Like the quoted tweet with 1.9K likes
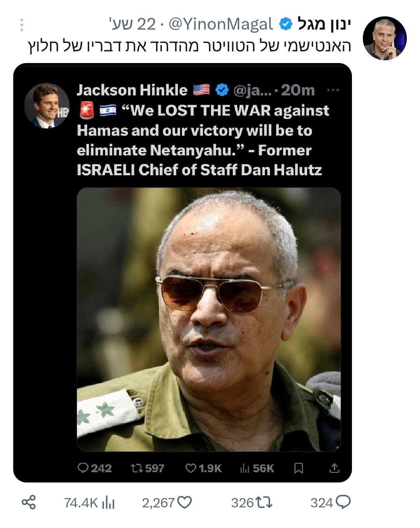This screenshot has height=528, width=420. click(191, 468)
